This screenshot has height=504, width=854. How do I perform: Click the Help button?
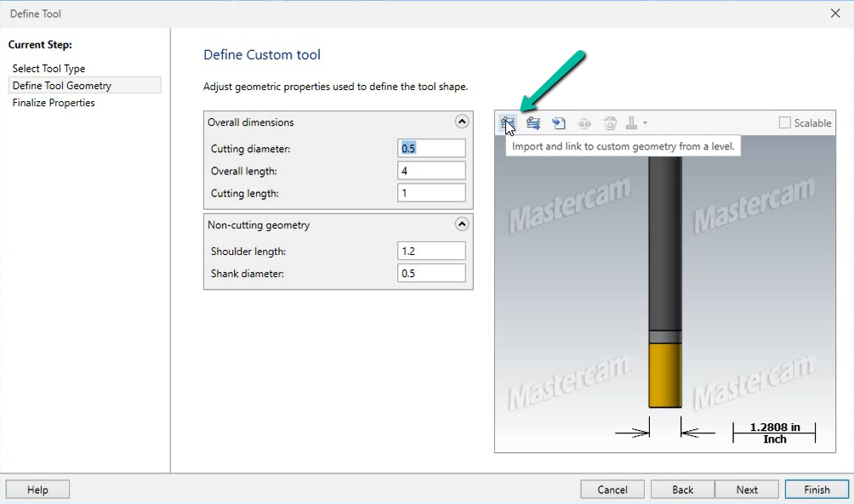click(x=37, y=490)
